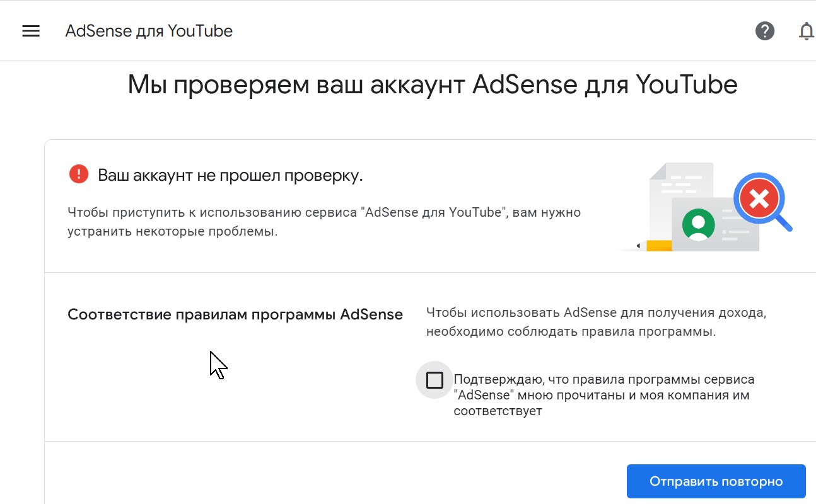Viewport: 816px width, 504px height.
Task: Click the "AdSense для YouTube" header title
Action: (149, 31)
